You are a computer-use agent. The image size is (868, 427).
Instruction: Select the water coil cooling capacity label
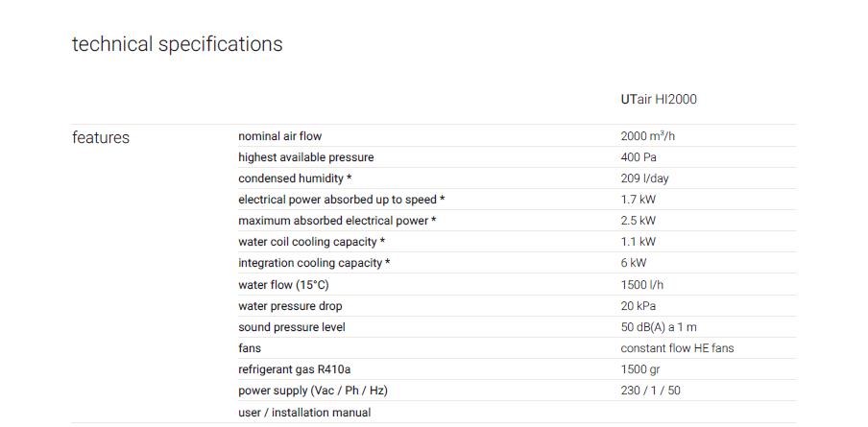coord(312,242)
